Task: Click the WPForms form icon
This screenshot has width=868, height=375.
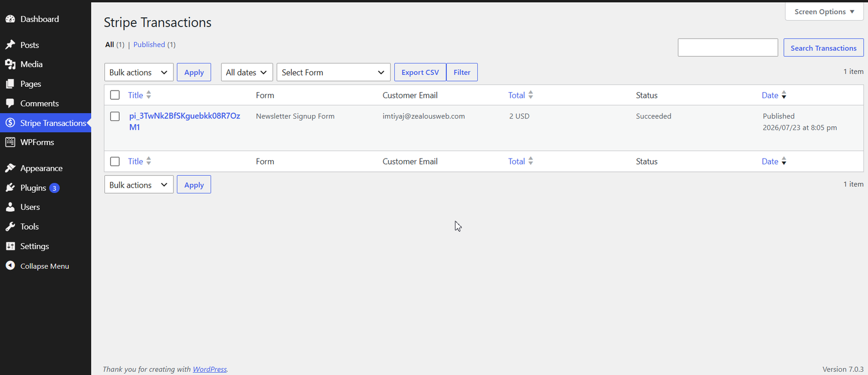Action: tap(10, 142)
